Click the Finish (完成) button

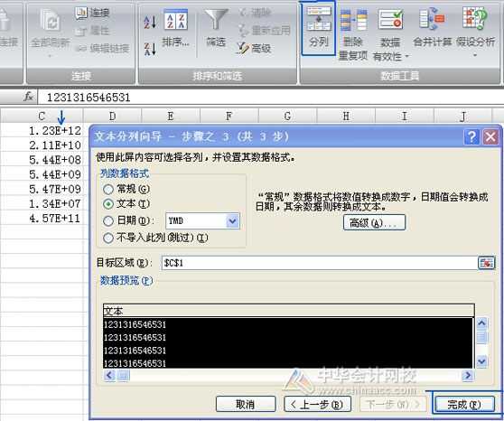coord(464,404)
